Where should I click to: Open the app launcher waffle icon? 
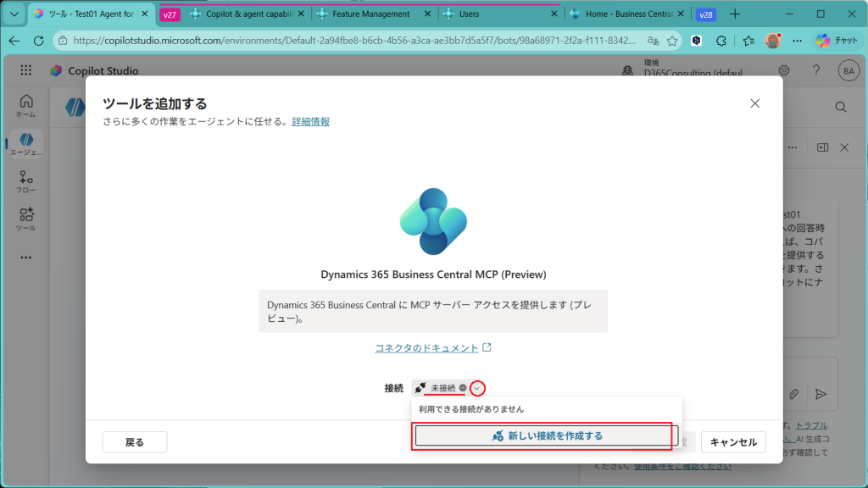coord(25,71)
